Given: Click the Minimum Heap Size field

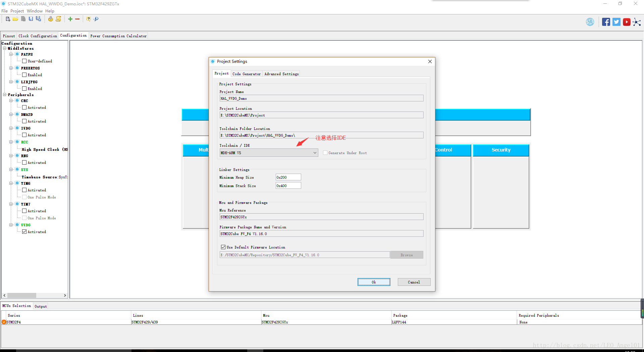Looking at the screenshot, I should click(x=288, y=177).
